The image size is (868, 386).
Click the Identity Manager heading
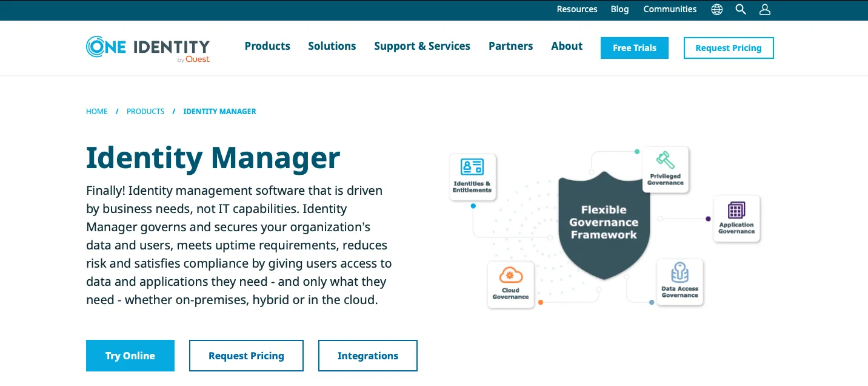(x=213, y=158)
